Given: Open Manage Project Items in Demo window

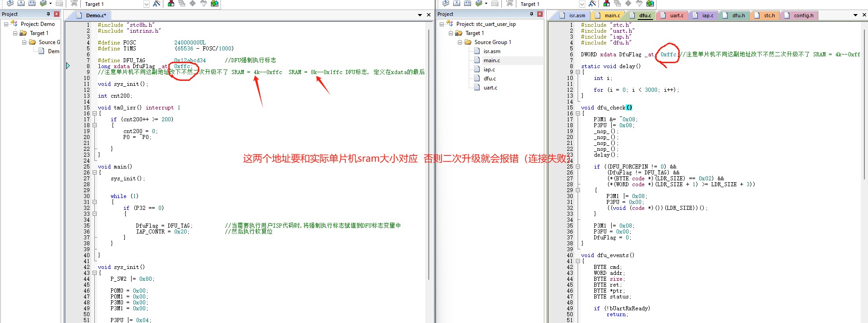Looking at the screenshot, I should coord(171,3).
